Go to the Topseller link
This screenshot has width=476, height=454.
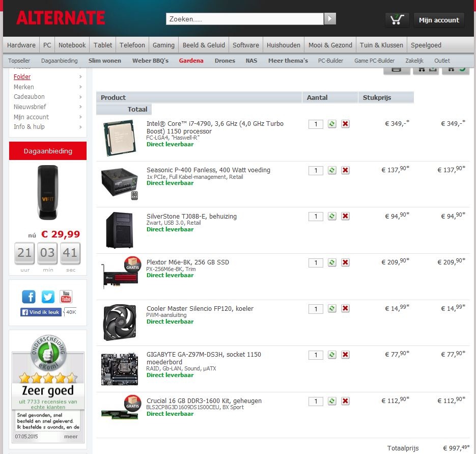point(19,61)
